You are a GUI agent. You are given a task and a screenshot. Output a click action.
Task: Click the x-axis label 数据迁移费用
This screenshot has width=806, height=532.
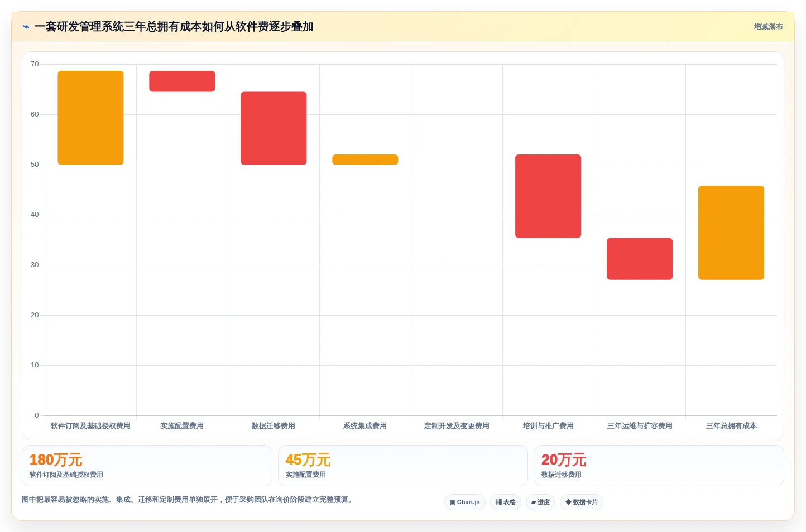point(274,426)
